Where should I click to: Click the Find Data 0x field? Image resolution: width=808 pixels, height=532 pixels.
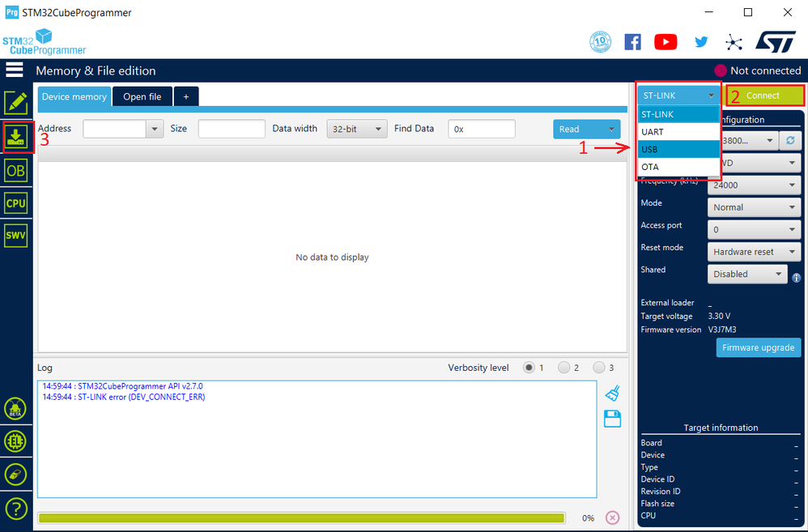pos(481,129)
